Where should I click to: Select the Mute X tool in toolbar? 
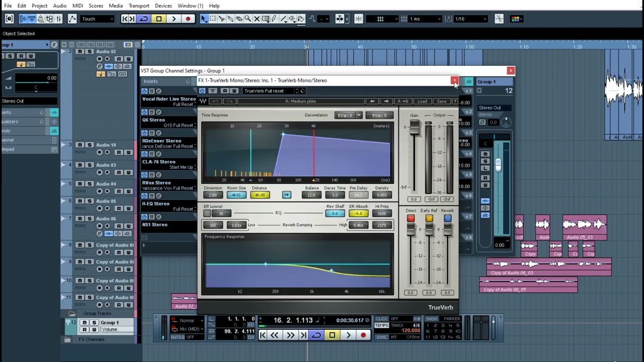(x=257, y=19)
